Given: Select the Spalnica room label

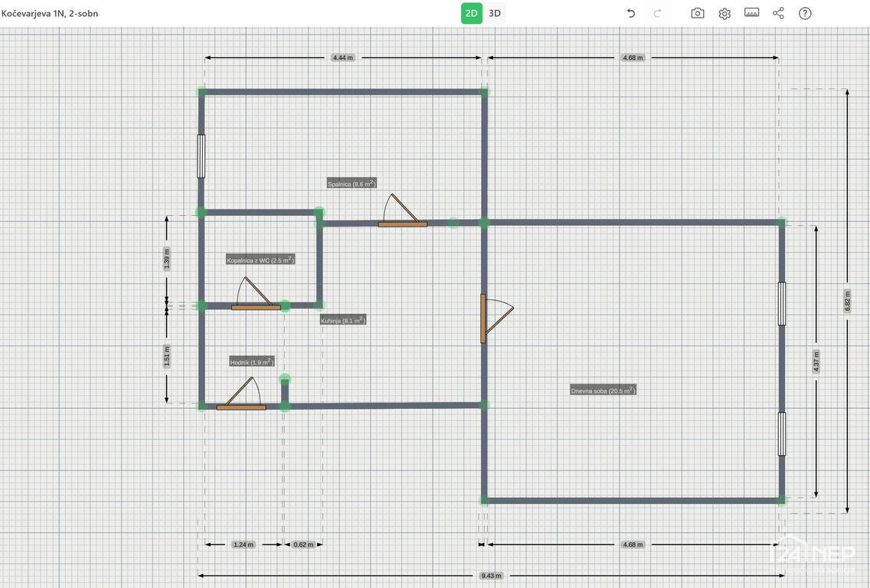Looking at the screenshot, I should (352, 184).
